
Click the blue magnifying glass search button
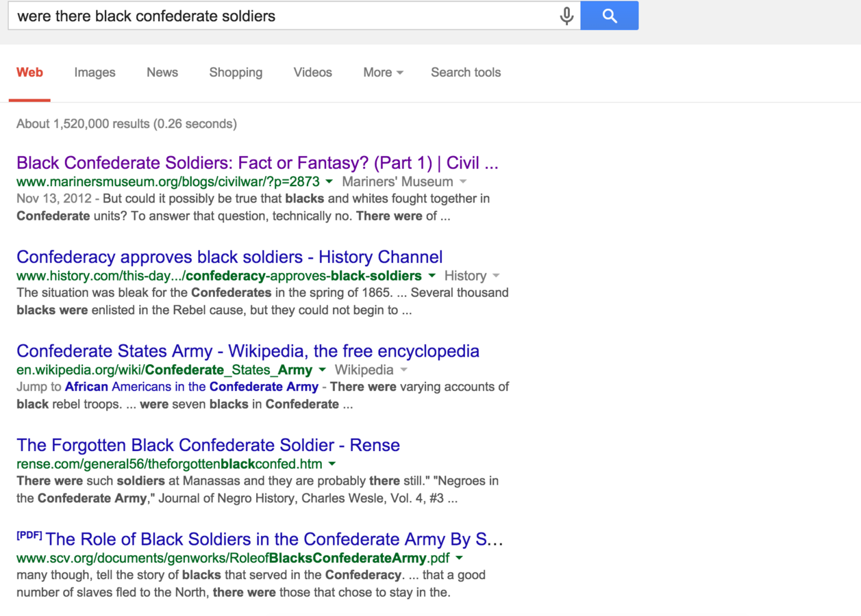tap(609, 16)
